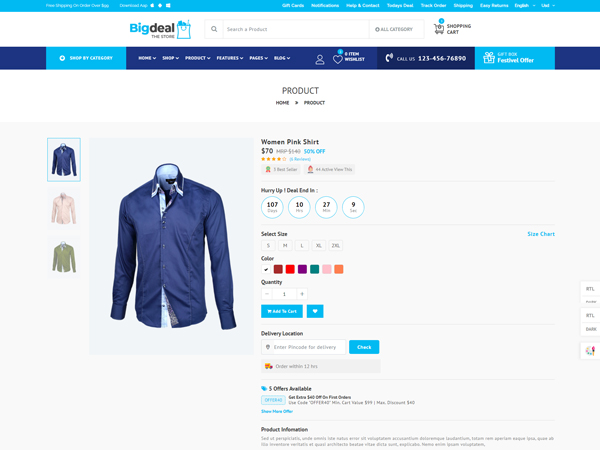Viewport: 600px width, 450px height.
Task: Open the color palette customizer icon
Action: [x=590, y=350]
